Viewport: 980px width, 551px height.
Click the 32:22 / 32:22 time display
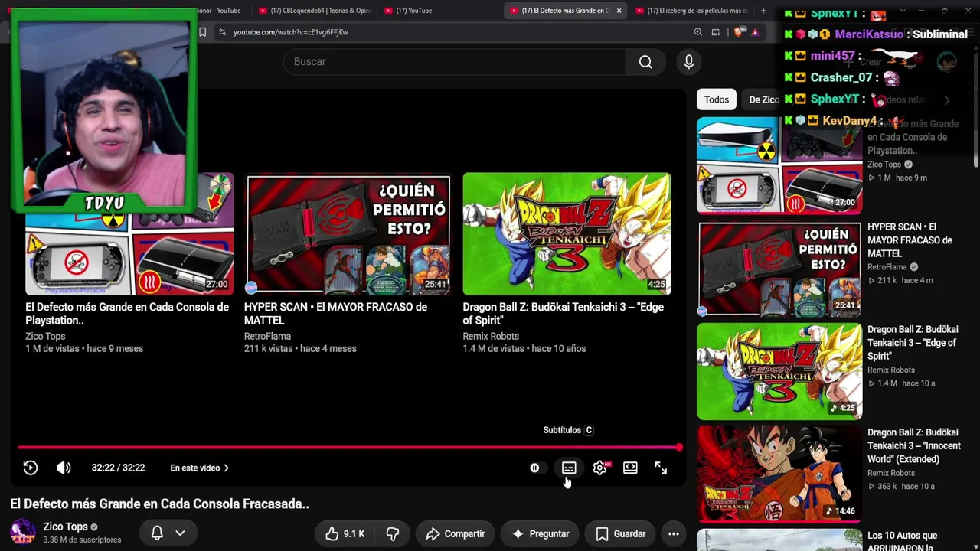coord(118,468)
